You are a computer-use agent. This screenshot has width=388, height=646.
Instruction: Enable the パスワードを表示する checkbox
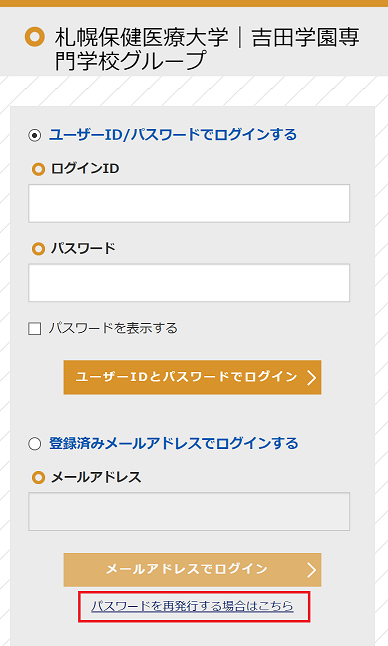pyautogui.click(x=35, y=329)
